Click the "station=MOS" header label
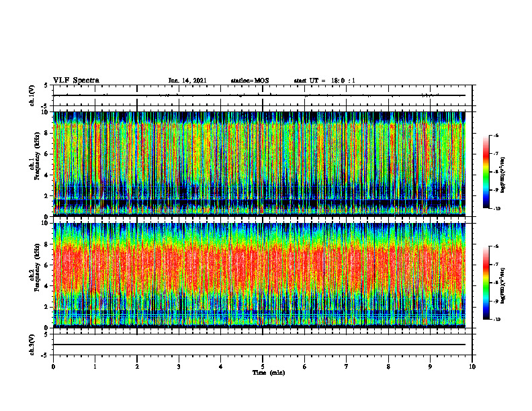Screen dimensions: 532x411 point(250,81)
